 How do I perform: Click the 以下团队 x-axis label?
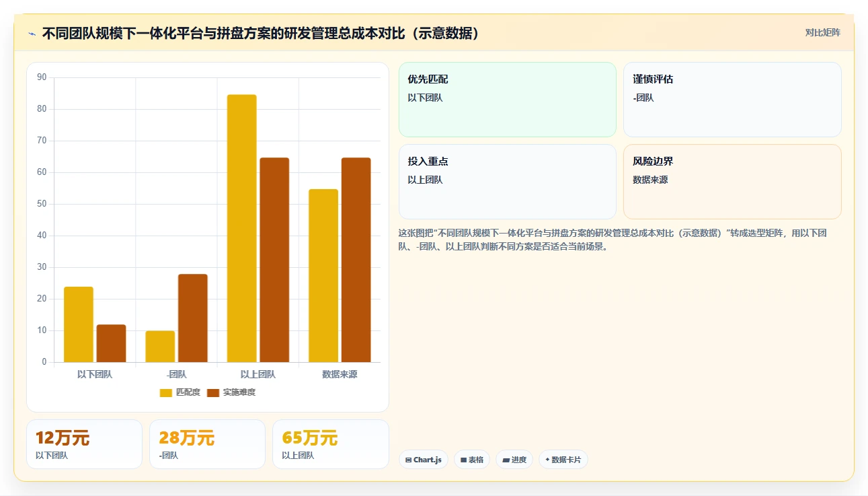pyautogui.click(x=95, y=374)
